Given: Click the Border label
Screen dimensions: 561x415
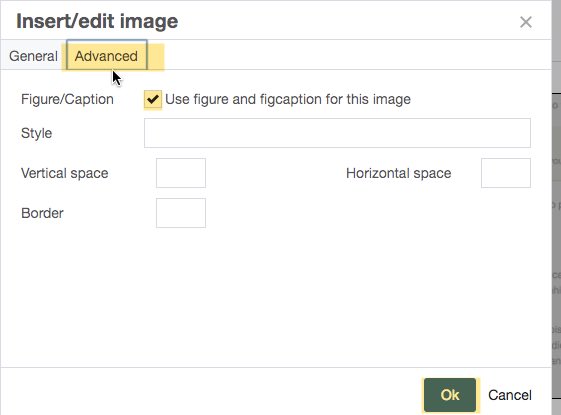Looking at the screenshot, I should (42, 213).
